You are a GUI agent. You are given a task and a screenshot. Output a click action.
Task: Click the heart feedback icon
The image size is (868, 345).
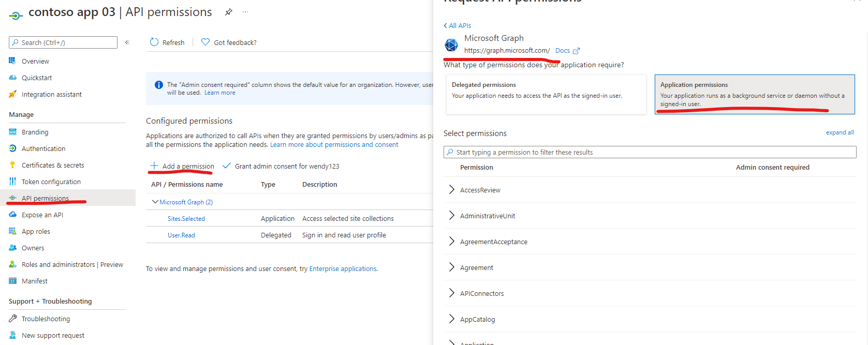pyautogui.click(x=205, y=42)
